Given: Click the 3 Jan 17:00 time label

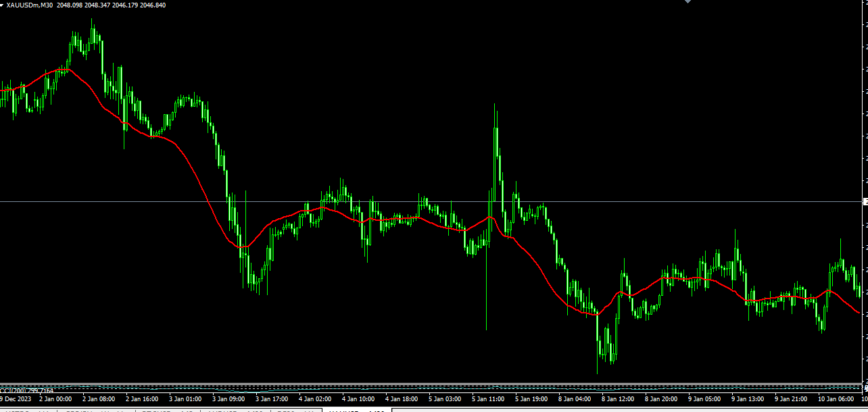Looking at the screenshot, I should click(x=272, y=399).
